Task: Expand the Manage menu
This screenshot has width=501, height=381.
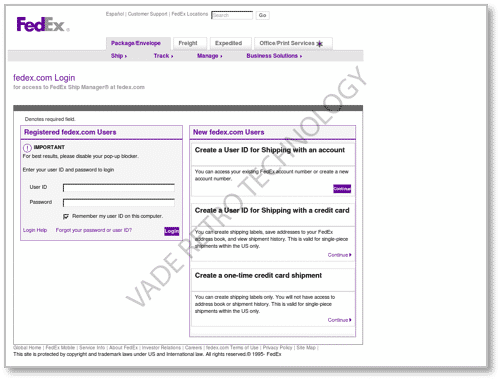Action: pos(209,56)
